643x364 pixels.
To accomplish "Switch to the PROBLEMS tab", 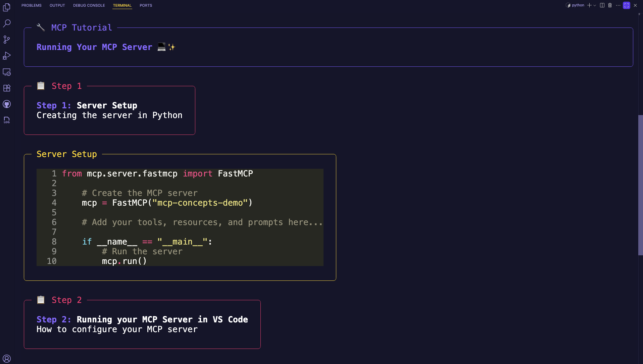I will (x=32, y=5).
